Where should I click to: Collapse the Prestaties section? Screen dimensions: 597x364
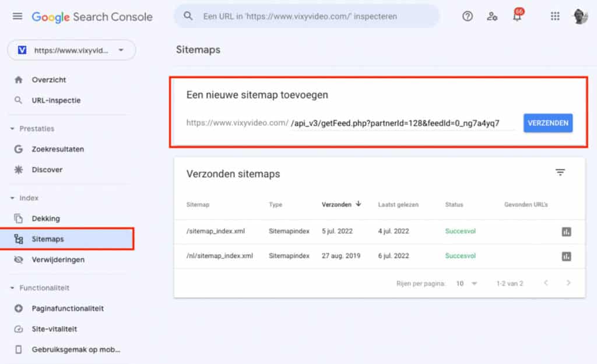tap(12, 129)
